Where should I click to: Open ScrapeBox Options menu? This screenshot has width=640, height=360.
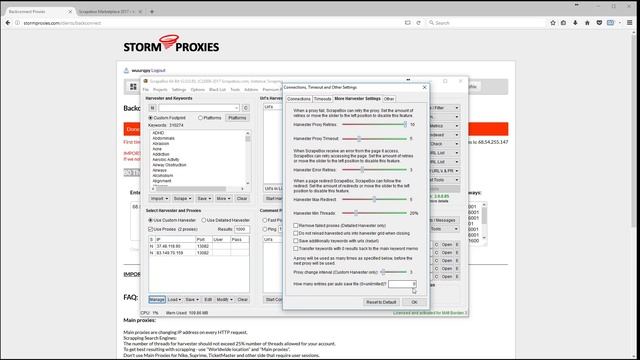[198, 89]
